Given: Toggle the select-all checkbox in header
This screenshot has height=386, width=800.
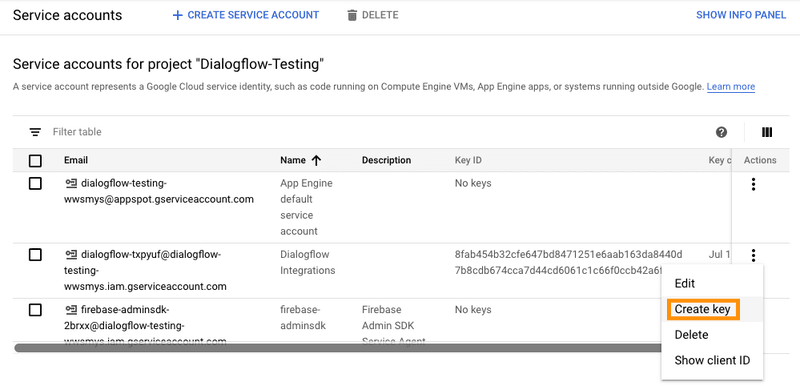Looking at the screenshot, I should (35, 161).
